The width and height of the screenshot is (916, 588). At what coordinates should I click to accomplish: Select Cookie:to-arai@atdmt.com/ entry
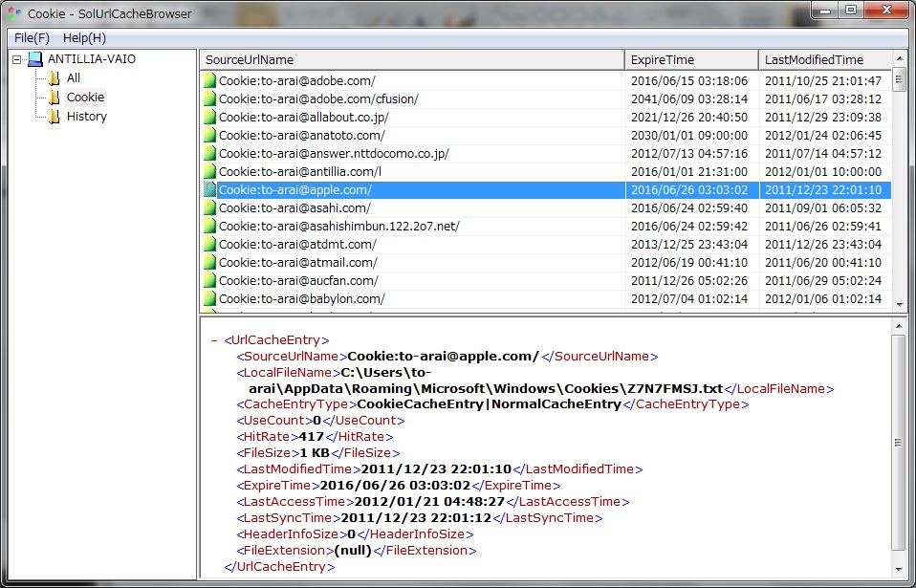(x=298, y=244)
